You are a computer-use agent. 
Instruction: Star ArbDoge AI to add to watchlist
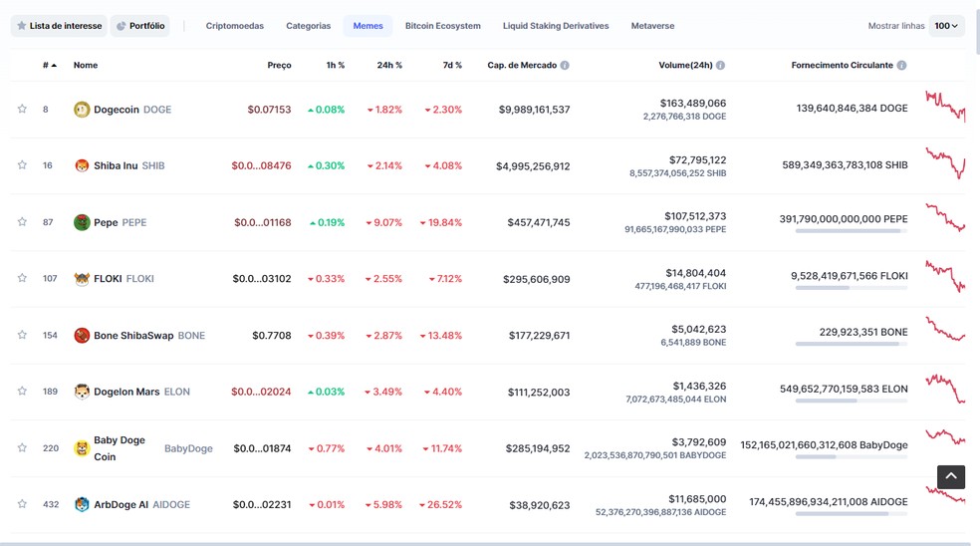point(22,504)
